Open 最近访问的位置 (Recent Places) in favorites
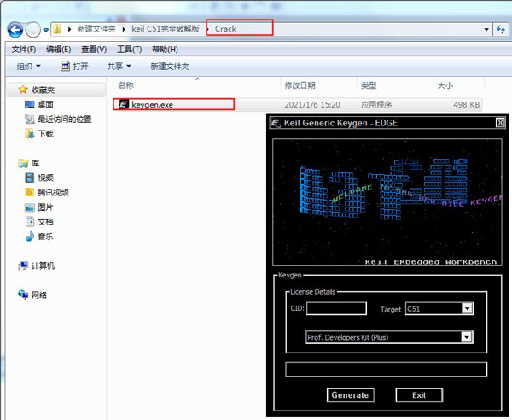Screen dimensions: 512x420 [31, 120]
